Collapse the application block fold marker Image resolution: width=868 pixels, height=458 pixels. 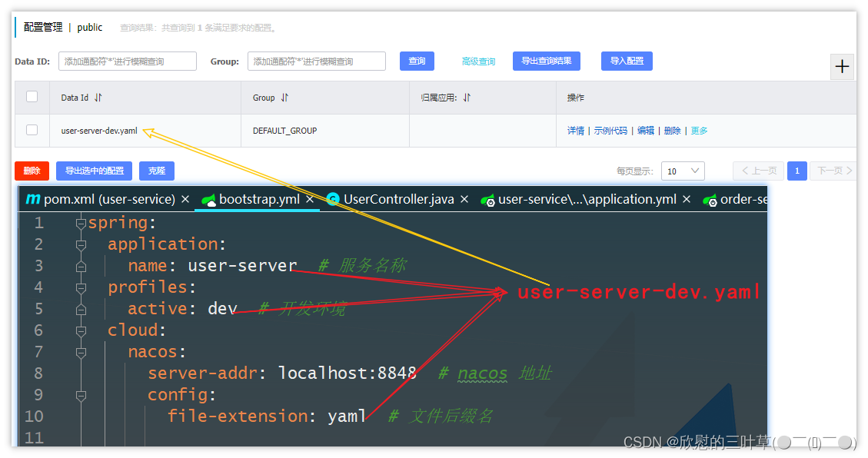[x=81, y=244]
